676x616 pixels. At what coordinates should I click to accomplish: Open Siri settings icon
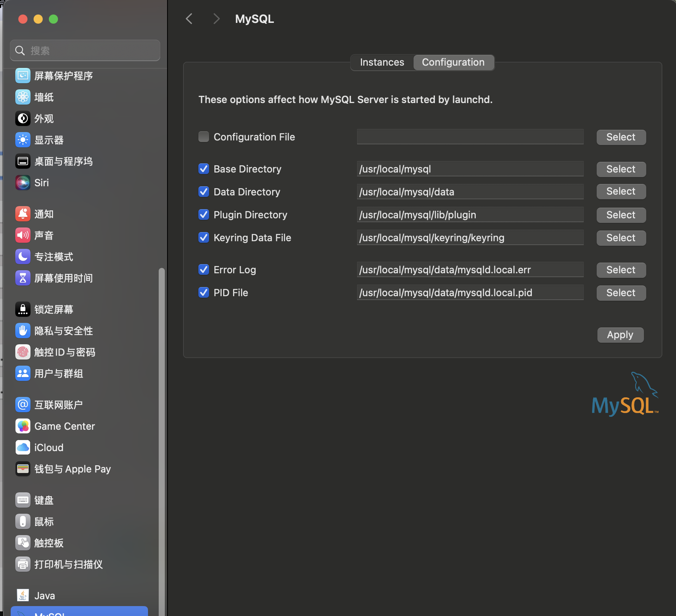point(23,183)
